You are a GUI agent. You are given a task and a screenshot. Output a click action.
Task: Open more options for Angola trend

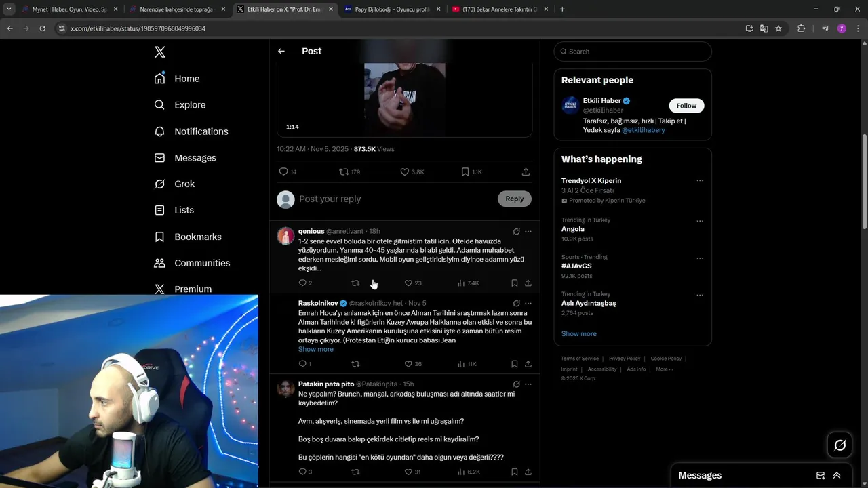pos(700,221)
